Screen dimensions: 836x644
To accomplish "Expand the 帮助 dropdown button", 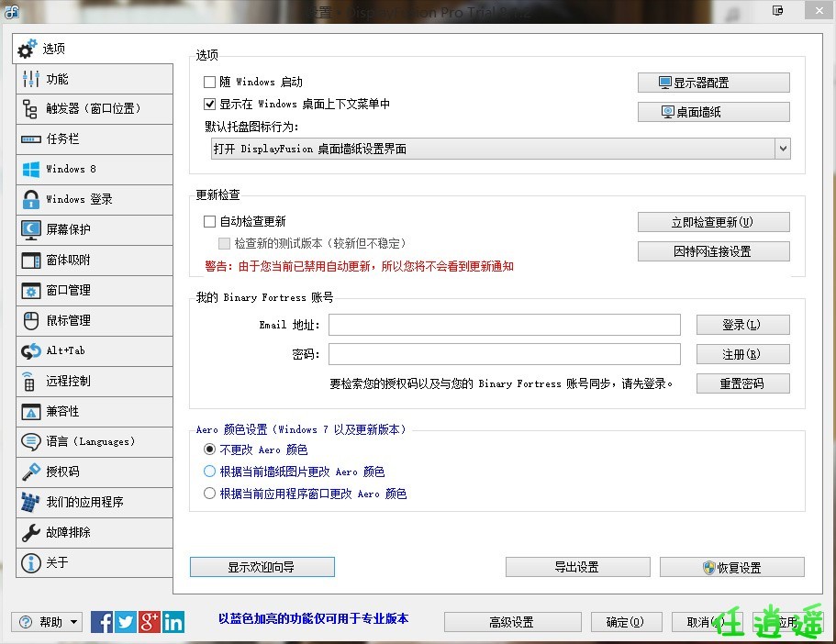I will 47,622.
